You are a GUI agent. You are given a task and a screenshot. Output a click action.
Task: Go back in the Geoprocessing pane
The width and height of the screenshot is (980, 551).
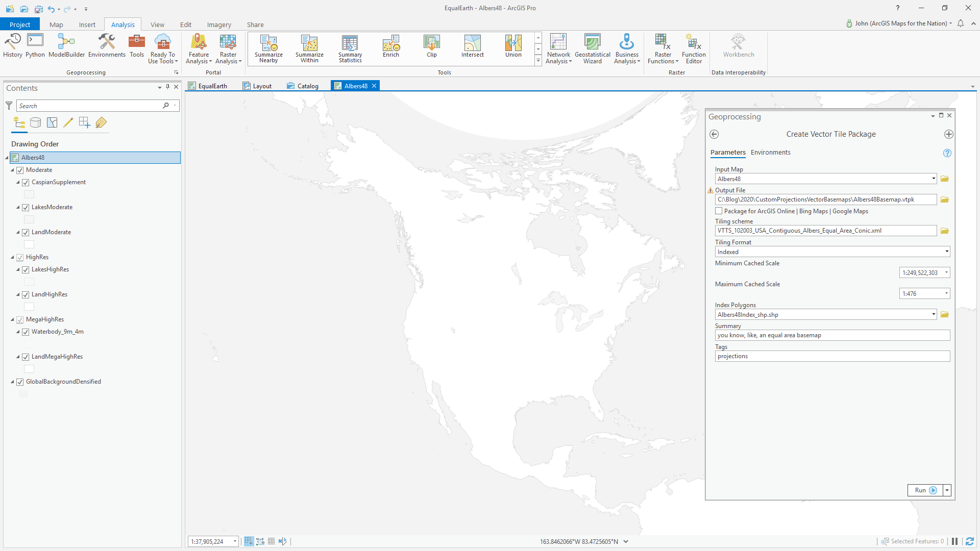pyautogui.click(x=714, y=134)
